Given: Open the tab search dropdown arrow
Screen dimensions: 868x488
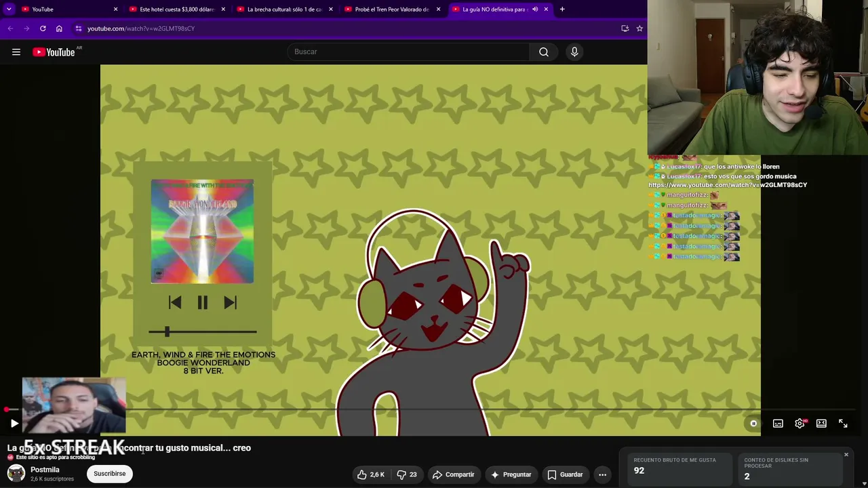Looking at the screenshot, I should (9, 9).
